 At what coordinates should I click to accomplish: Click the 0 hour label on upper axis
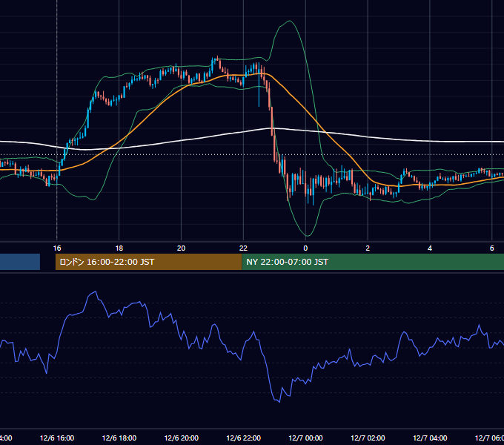coord(305,248)
